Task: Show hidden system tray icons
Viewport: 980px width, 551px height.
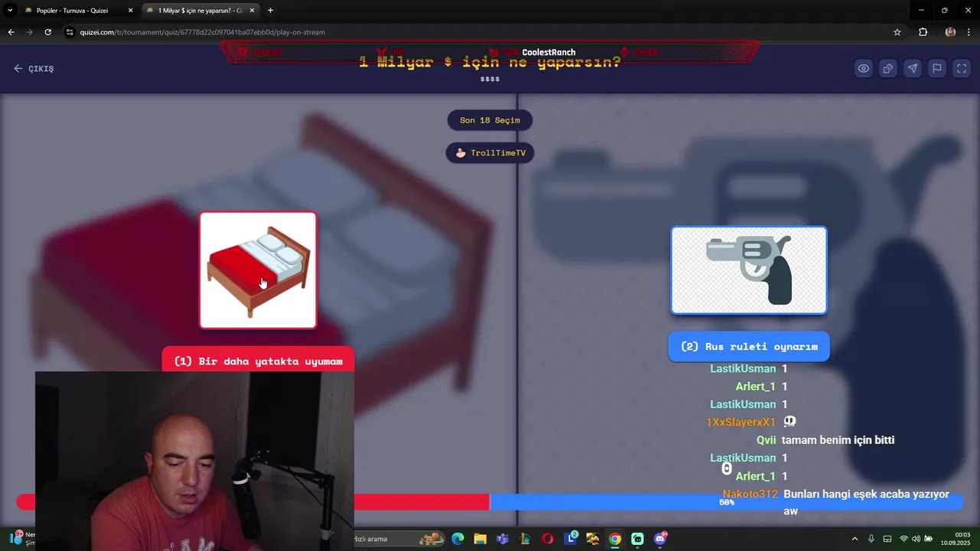Action: click(854, 539)
